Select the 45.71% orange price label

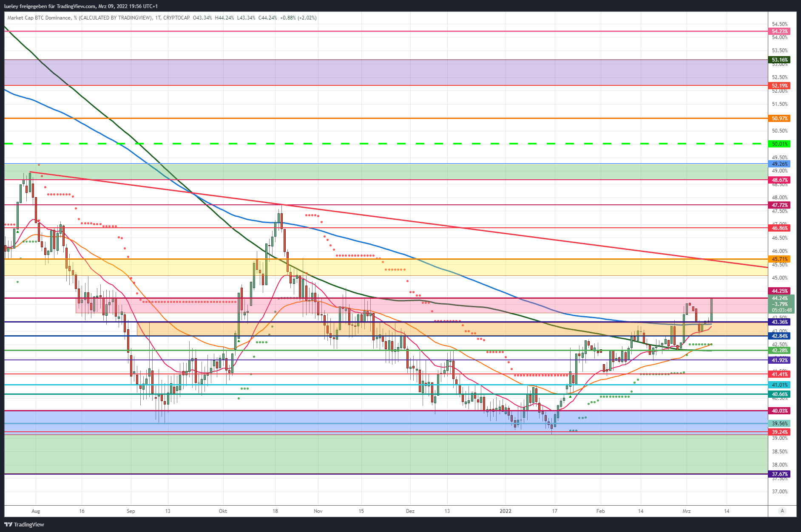pos(779,259)
